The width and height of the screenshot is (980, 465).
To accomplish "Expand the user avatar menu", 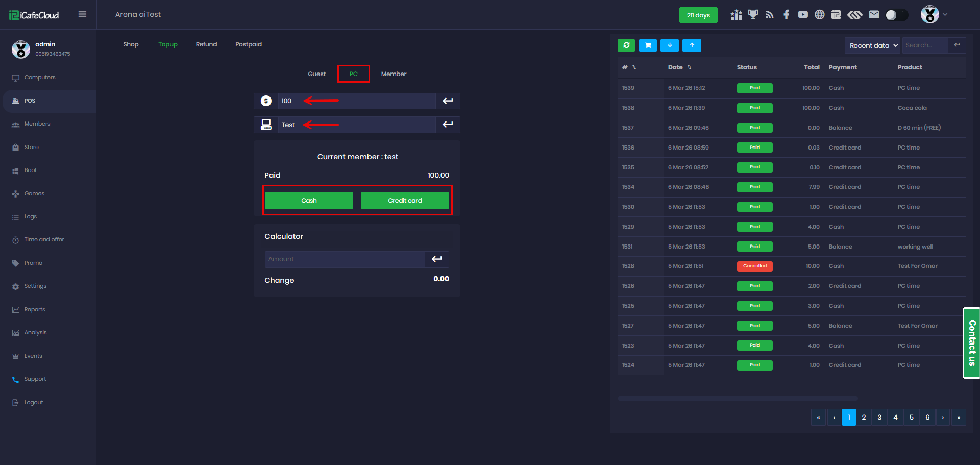I will tap(934, 15).
